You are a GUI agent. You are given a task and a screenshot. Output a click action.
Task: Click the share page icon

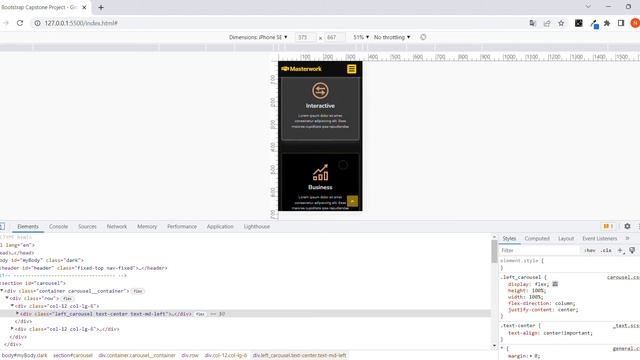tap(547, 23)
